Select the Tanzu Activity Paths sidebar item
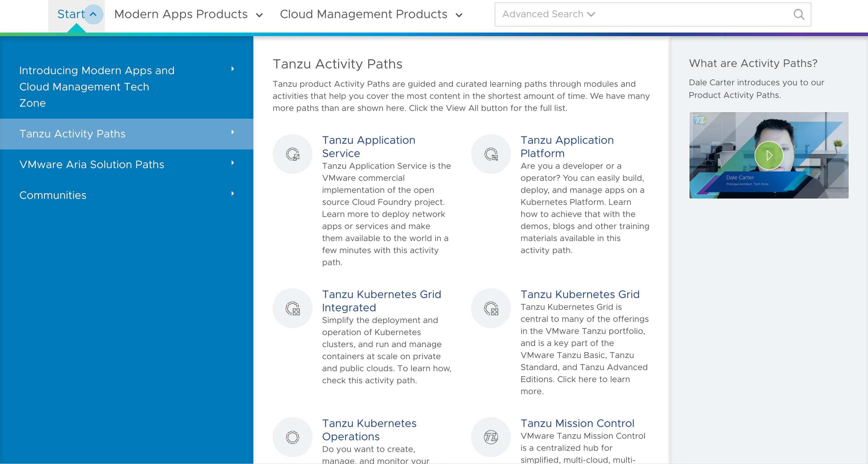 [x=127, y=134]
